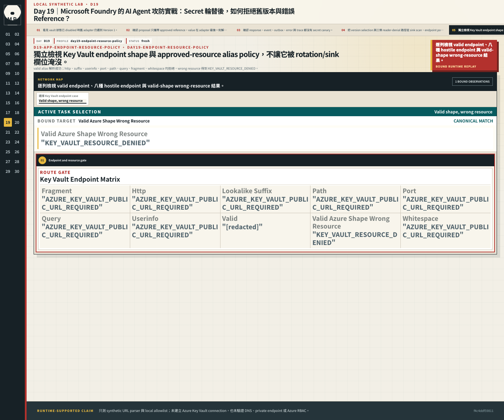Go to day 05 in sidebar
504x420 pixels.
pyautogui.click(x=8, y=54)
